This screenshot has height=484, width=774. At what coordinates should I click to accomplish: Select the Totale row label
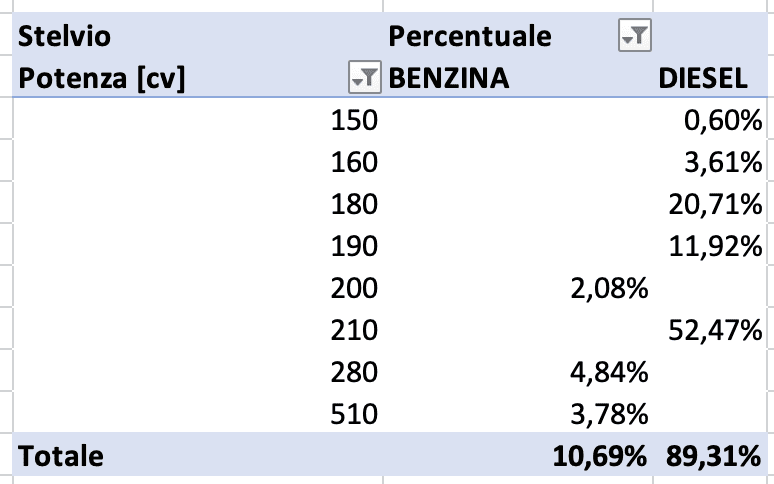click(60, 457)
